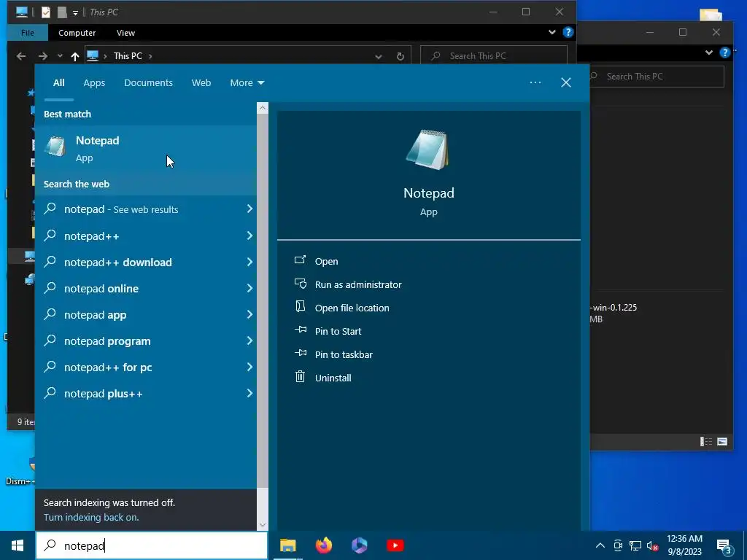Click folder icon beside Open file location
Viewport: 747px width, 560px height.
coord(300,306)
